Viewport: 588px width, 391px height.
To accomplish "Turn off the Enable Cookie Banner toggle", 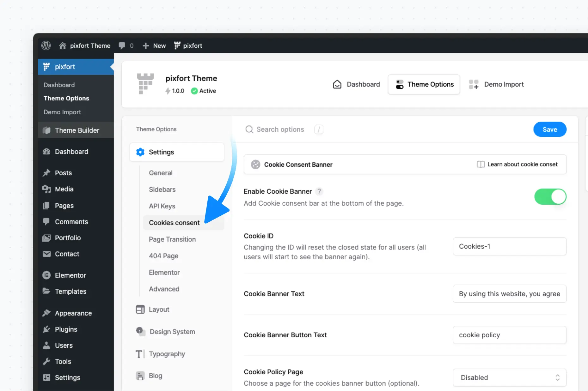I will pos(550,196).
